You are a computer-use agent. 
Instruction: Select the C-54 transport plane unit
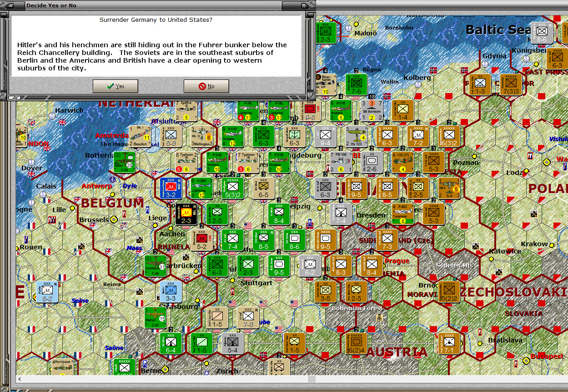[125, 162]
